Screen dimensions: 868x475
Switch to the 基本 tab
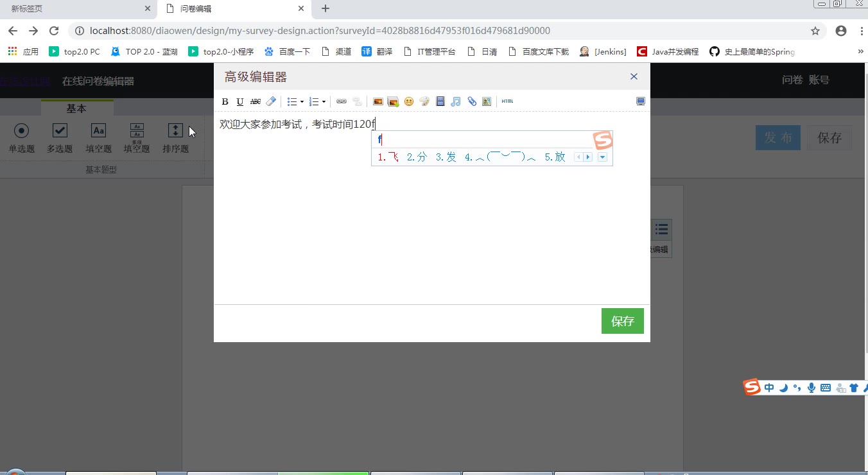tap(76, 108)
